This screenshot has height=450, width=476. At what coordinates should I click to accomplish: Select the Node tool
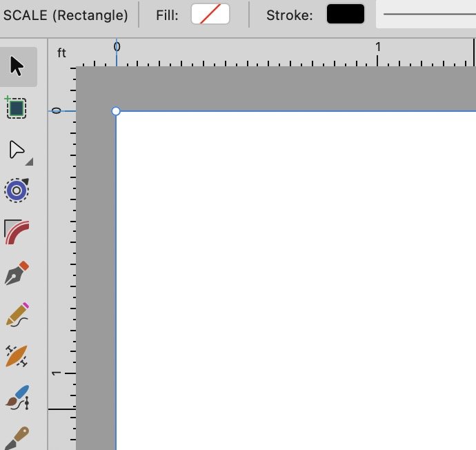click(16, 149)
